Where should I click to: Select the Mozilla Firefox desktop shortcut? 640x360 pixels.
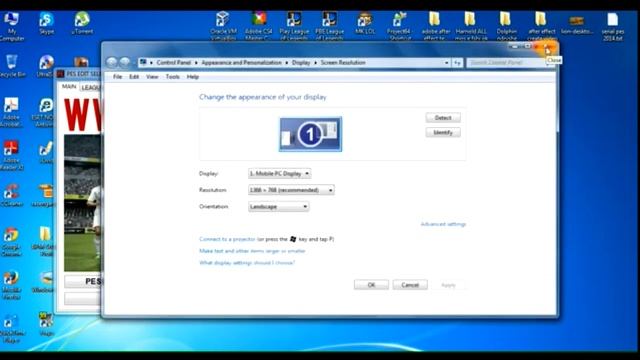11,285
